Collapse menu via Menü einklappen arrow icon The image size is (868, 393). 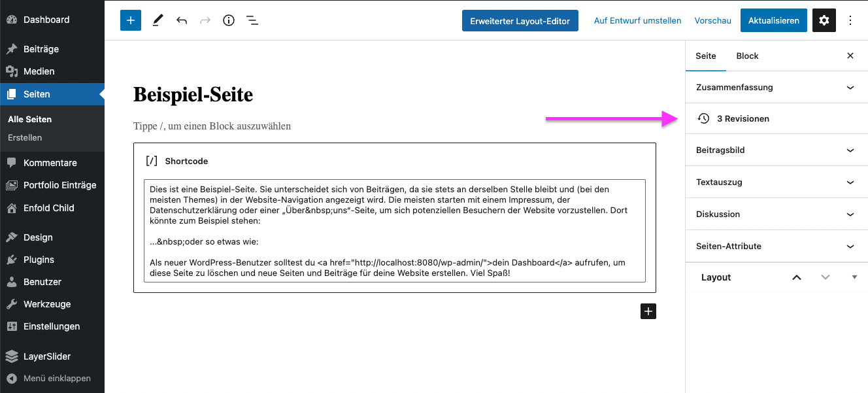(12, 378)
